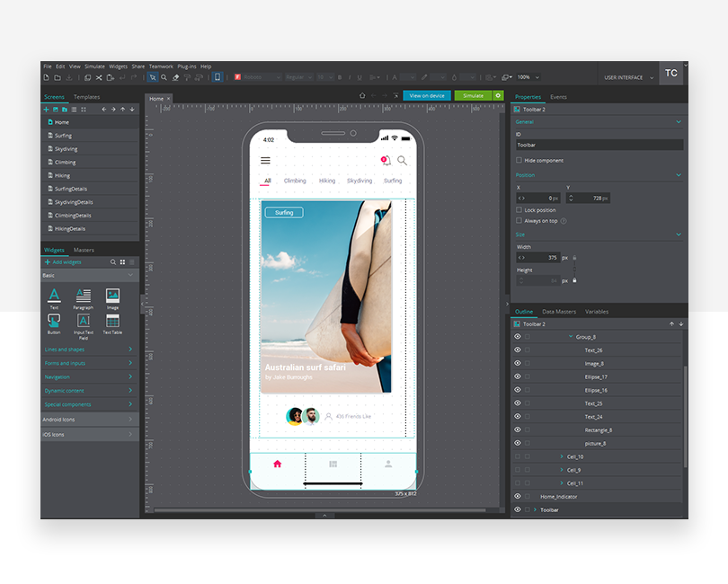Click the ID input field

pos(599,145)
